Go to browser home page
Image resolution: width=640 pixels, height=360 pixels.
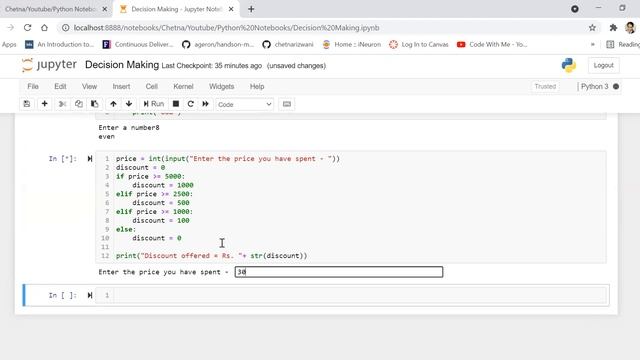(44, 28)
